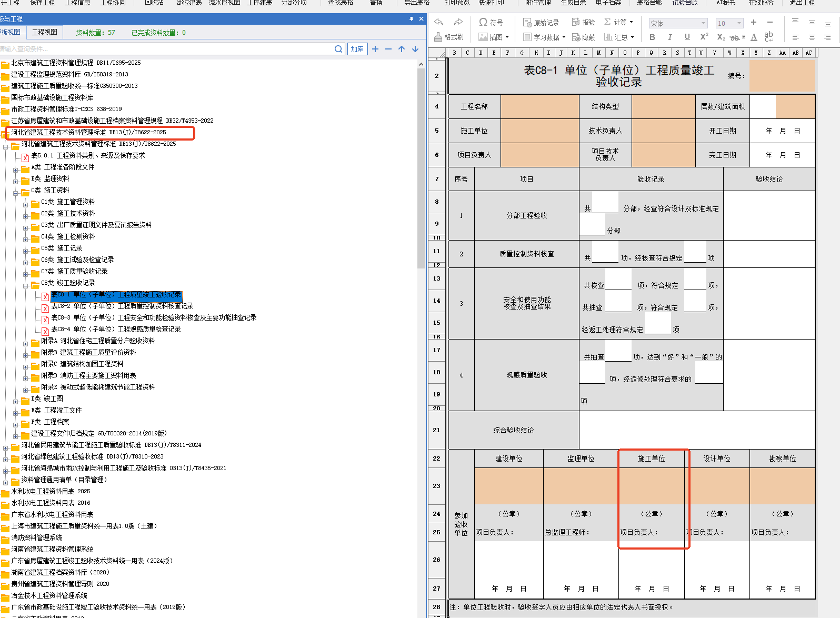Image resolution: width=840 pixels, height=618 pixels.
Task: Activate the format painter (格式刷) tool
Action: pos(449,37)
